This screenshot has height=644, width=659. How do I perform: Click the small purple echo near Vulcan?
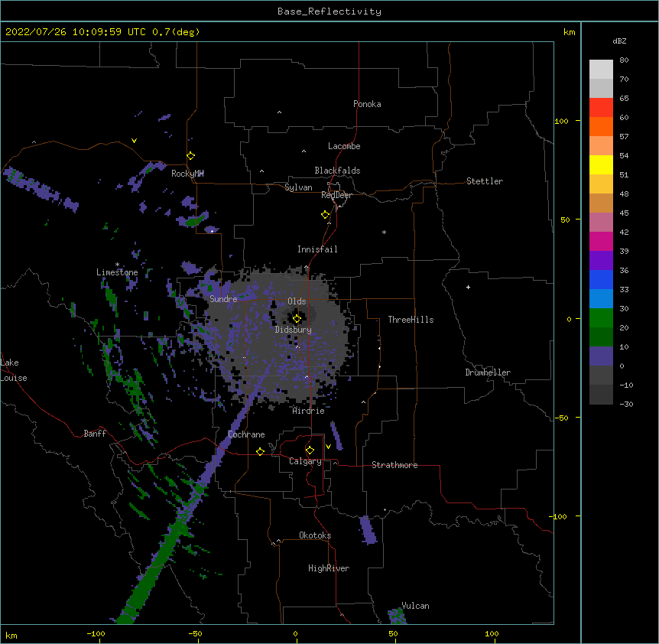click(397, 616)
